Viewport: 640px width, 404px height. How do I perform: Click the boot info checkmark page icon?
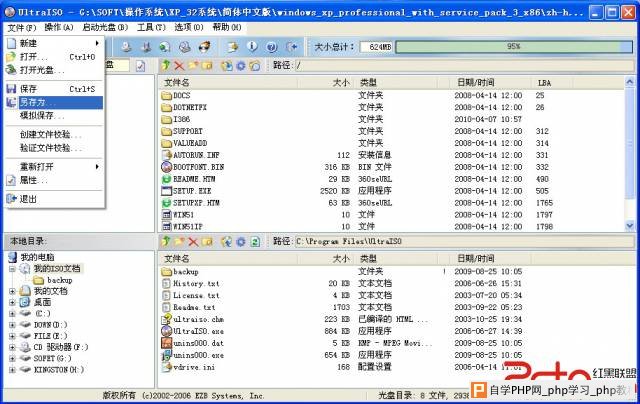coord(140,65)
